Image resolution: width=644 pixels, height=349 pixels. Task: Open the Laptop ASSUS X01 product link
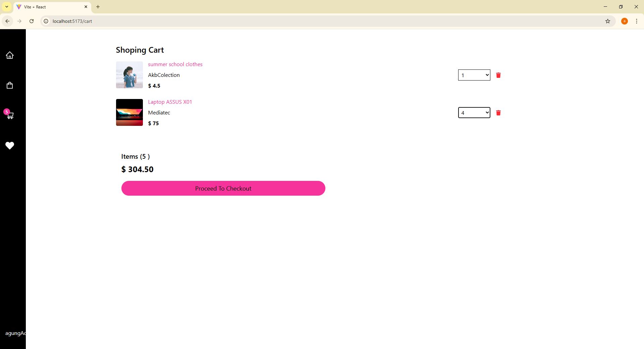pyautogui.click(x=170, y=102)
